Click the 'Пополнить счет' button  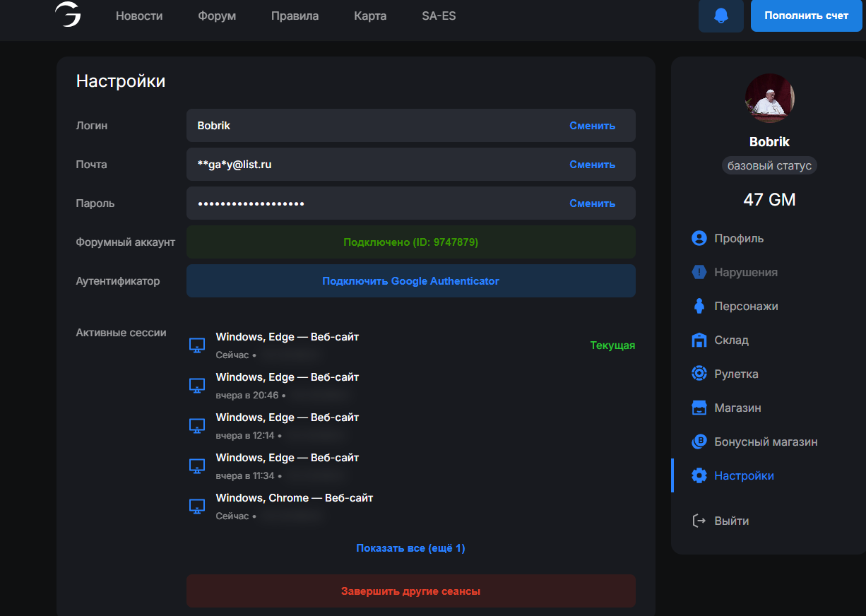(806, 16)
